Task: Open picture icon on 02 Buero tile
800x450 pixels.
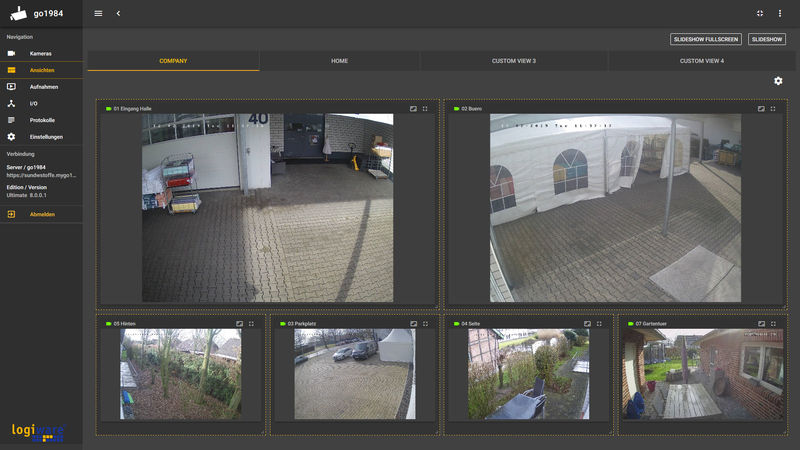Action: [x=761, y=109]
